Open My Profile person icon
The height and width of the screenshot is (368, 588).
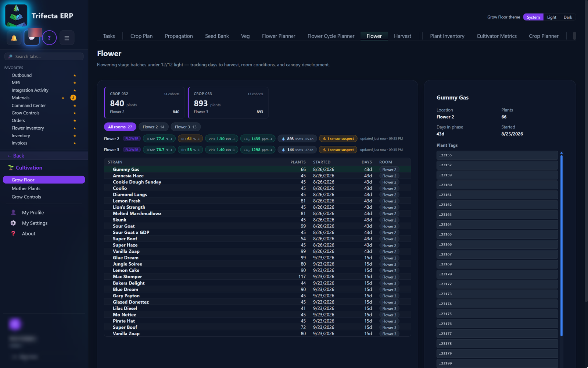[x=13, y=213]
